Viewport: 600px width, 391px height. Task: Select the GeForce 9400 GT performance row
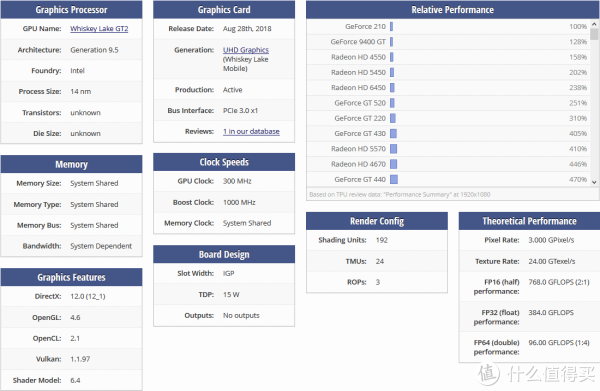tap(448, 42)
